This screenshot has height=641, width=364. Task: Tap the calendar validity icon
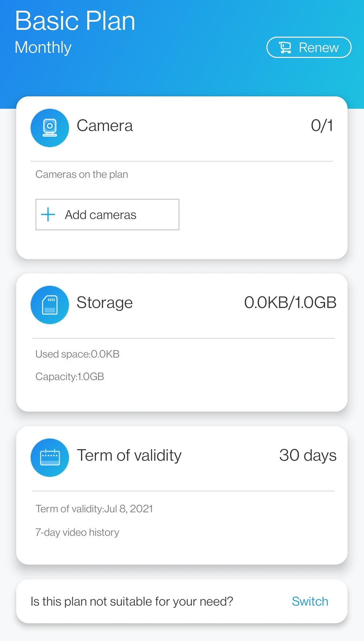(x=50, y=457)
